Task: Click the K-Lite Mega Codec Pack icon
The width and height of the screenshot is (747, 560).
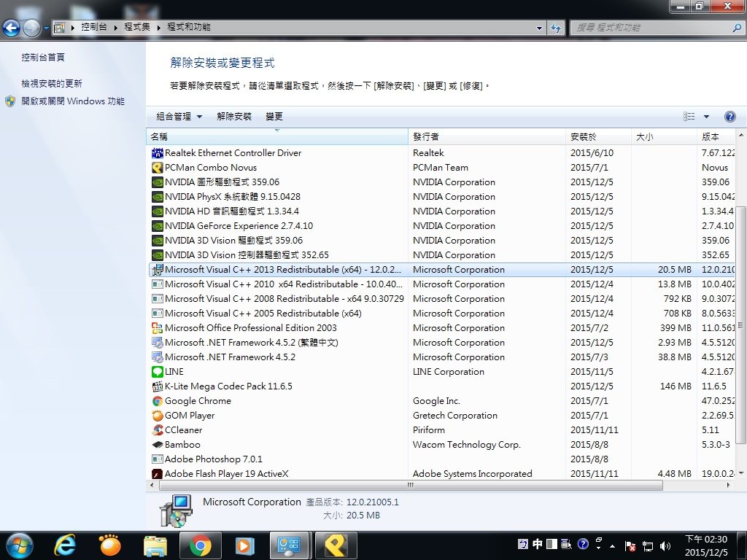Action: [x=158, y=386]
